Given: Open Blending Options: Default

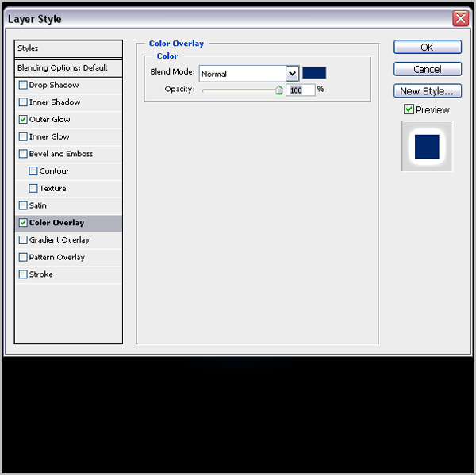Looking at the screenshot, I should coord(68,68).
